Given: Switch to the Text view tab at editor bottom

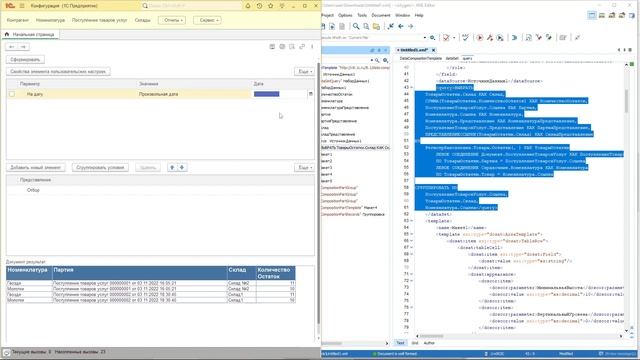Looking at the screenshot, I should tap(400, 343).
